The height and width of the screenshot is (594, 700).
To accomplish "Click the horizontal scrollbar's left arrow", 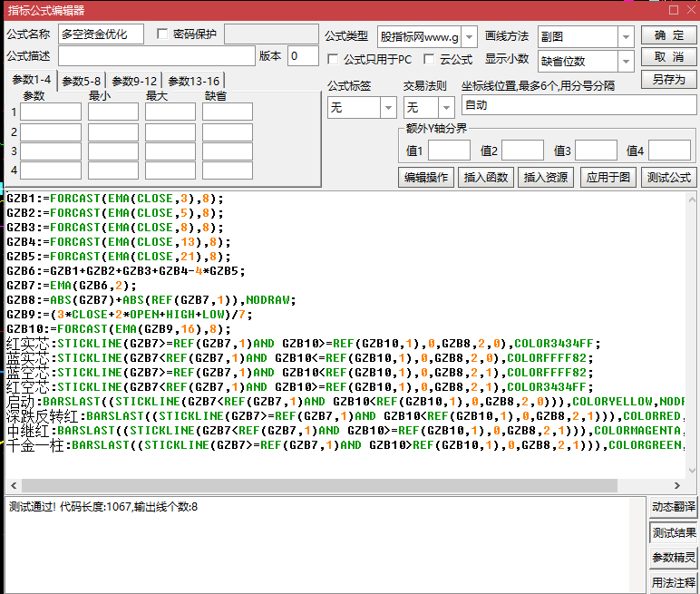I will point(14,485).
